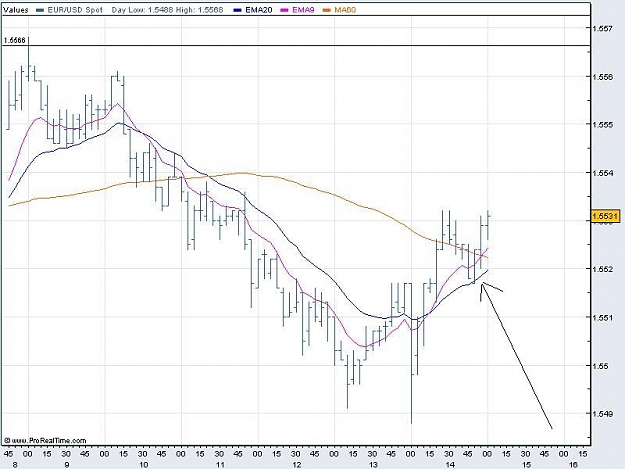This screenshot has width=625, height=469.
Task: Click hour 15 on the time axis
Action: click(527, 465)
